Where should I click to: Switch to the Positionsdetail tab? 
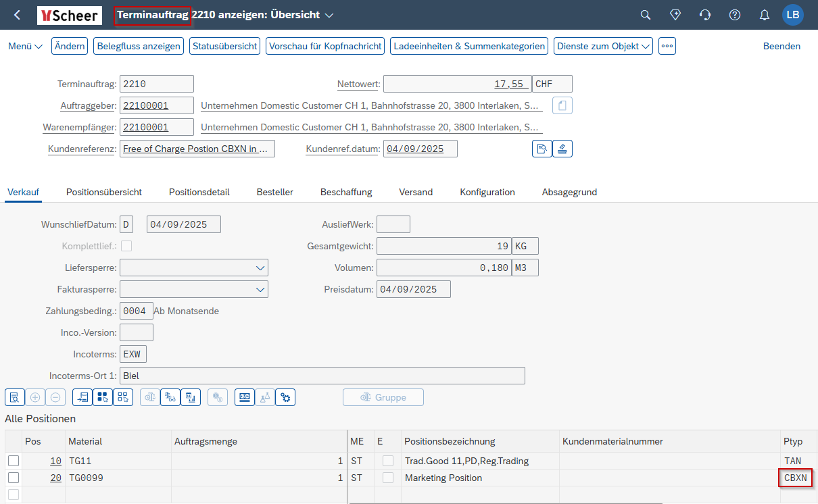pos(199,192)
